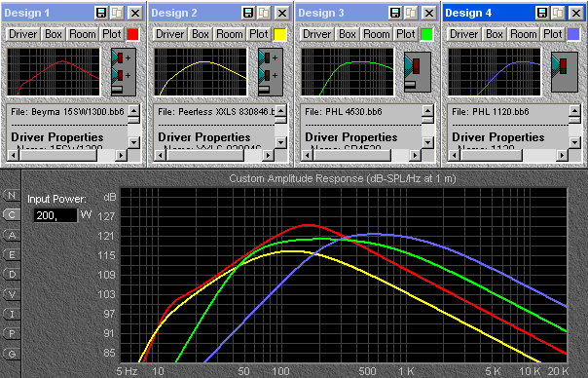Click the single-driver box icon in Design 4
This screenshot has height=378, width=588.
pyautogui.click(x=565, y=72)
